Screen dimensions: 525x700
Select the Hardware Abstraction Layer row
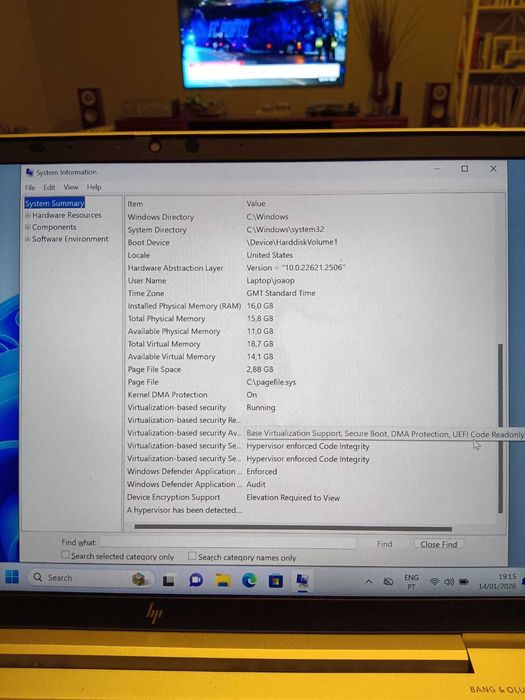coord(312,268)
